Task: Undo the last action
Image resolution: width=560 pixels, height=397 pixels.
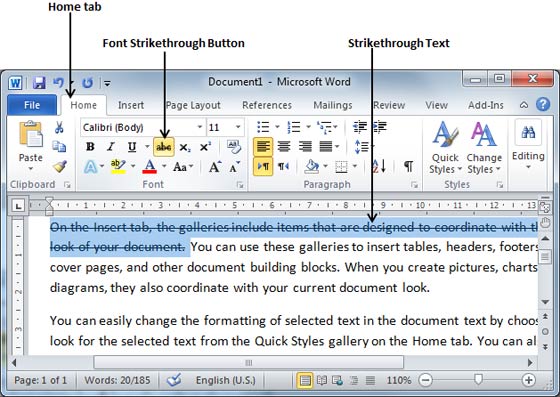Action: coord(58,83)
